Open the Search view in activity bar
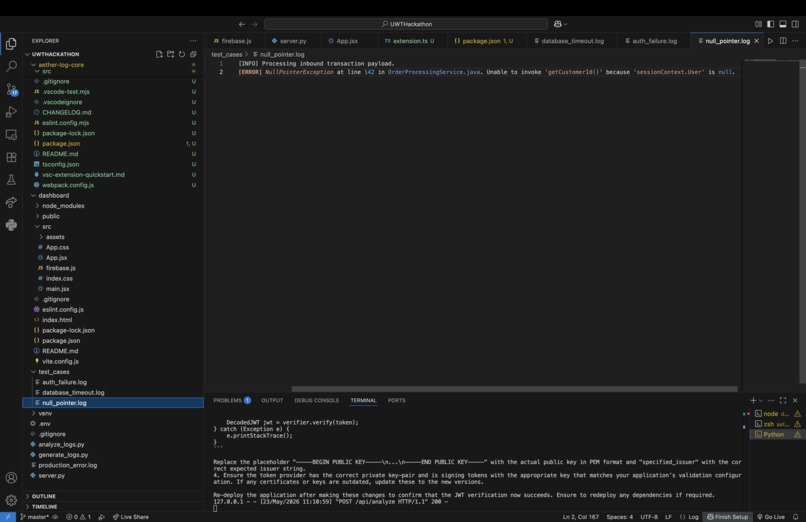806x522 pixels. point(11,66)
